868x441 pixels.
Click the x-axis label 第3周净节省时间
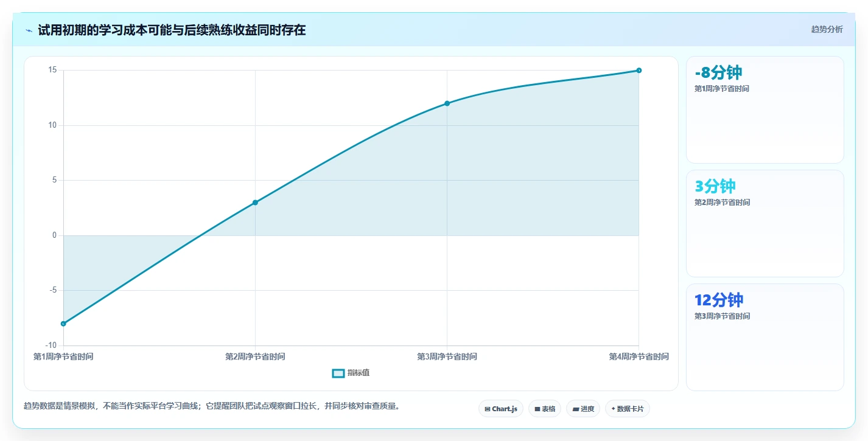coord(447,356)
